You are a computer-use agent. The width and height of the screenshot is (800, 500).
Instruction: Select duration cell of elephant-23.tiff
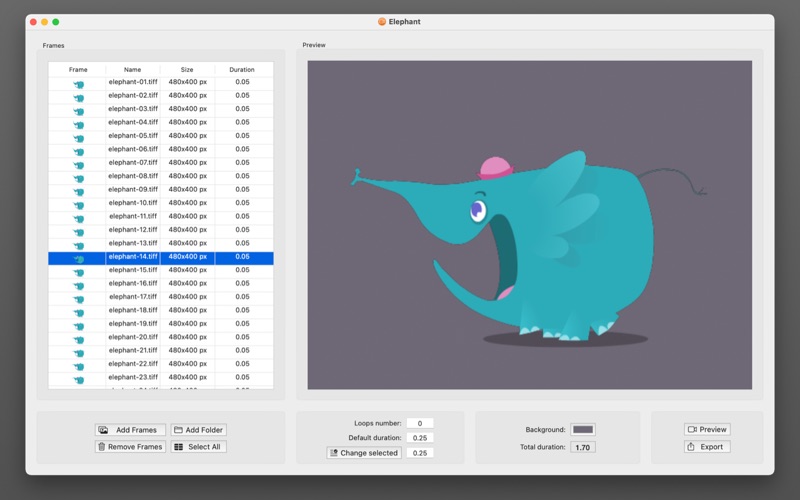[x=242, y=377]
